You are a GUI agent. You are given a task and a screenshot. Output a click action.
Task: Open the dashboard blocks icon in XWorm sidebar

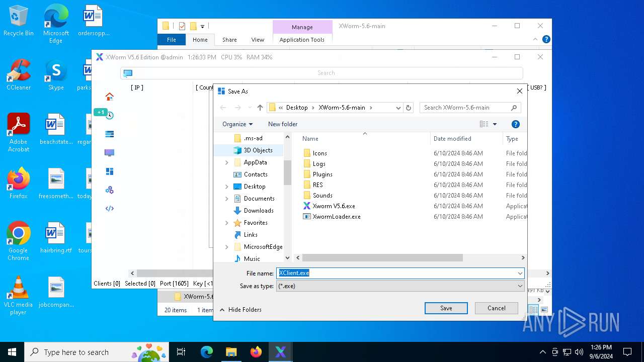110,171
